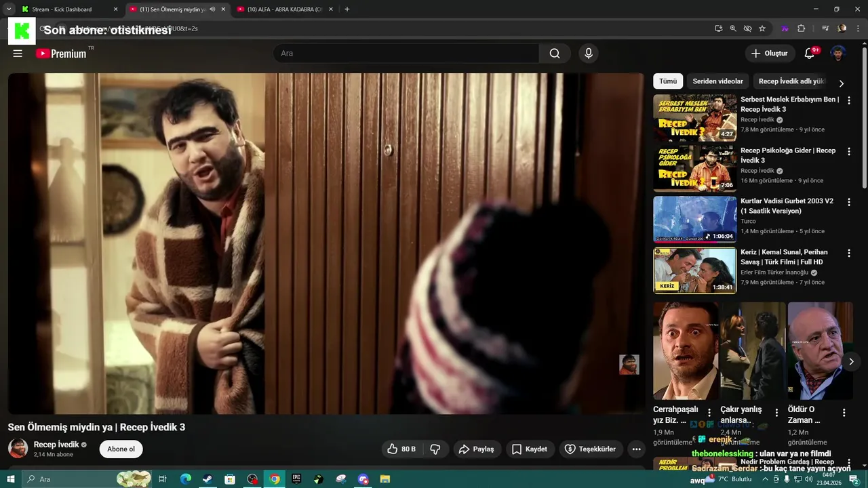The height and width of the screenshot is (488, 868).
Task: Open the Kurtlar Vadisi Gurbet 2003 V2 title
Action: click(x=787, y=206)
